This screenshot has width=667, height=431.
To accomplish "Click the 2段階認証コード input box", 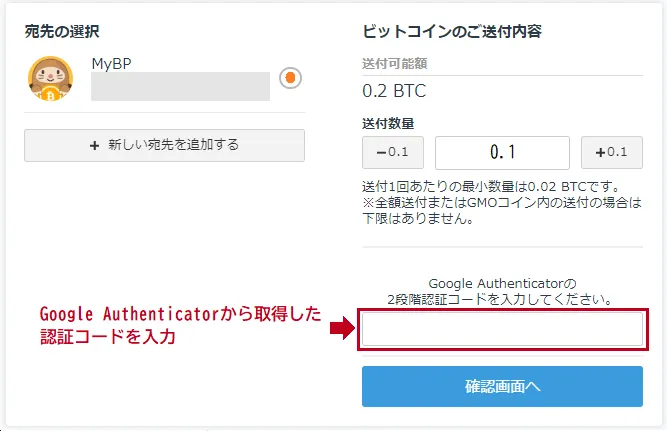I will click(x=502, y=329).
